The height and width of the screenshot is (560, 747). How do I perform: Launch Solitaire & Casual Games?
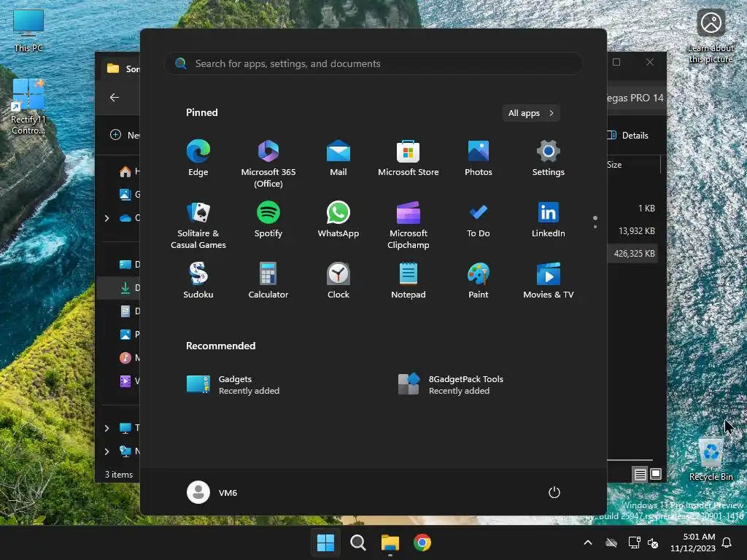pos(198,225)
